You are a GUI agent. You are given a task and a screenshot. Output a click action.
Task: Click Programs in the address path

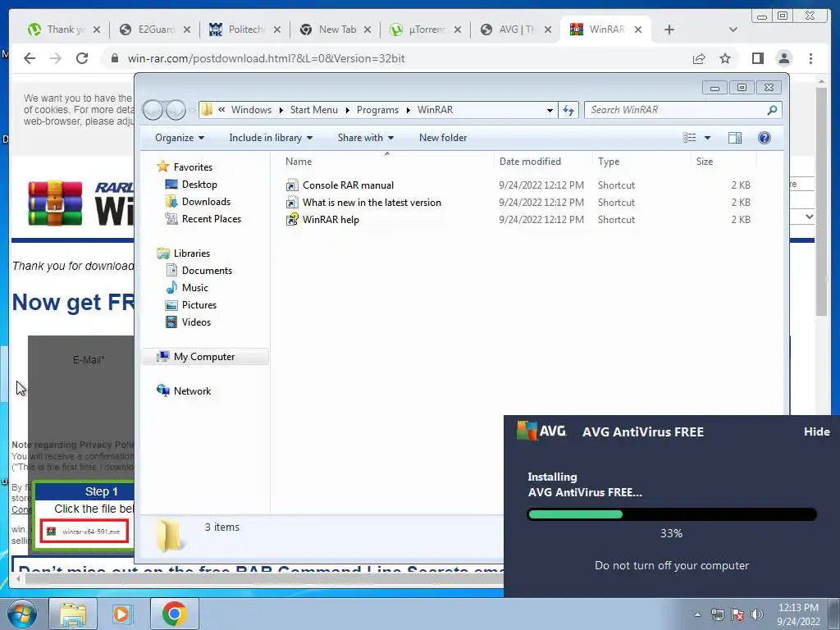tap(377, 110)
